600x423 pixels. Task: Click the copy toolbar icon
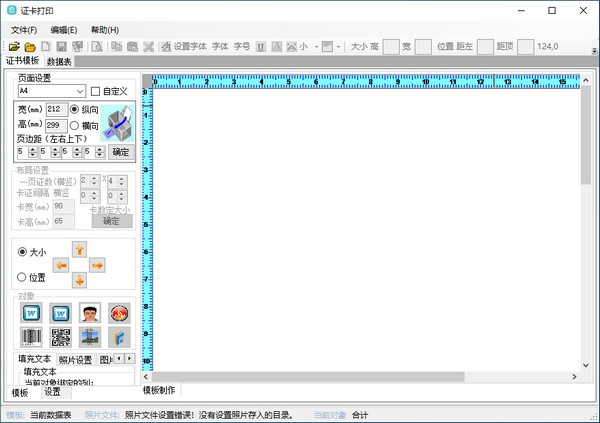tap(116, 47)
